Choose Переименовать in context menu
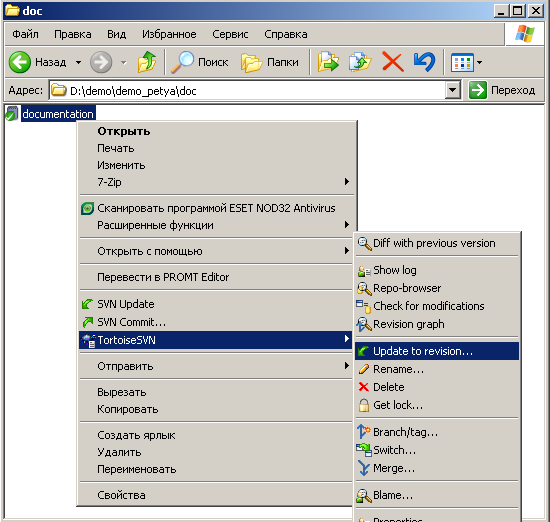 click(x=216, y=469)
